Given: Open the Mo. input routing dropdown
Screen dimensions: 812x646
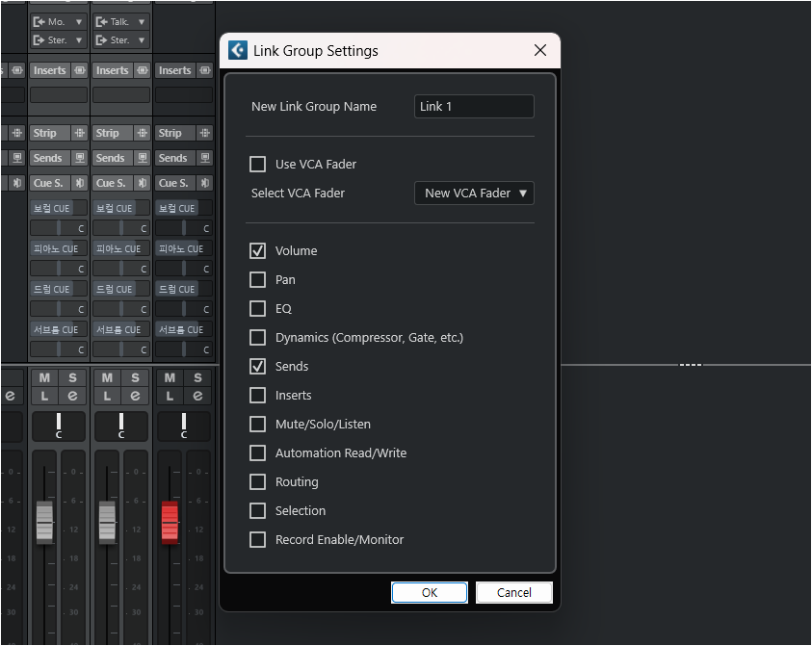Looking at the screenshot, I should pyautogui.click(x=58, y=21).
